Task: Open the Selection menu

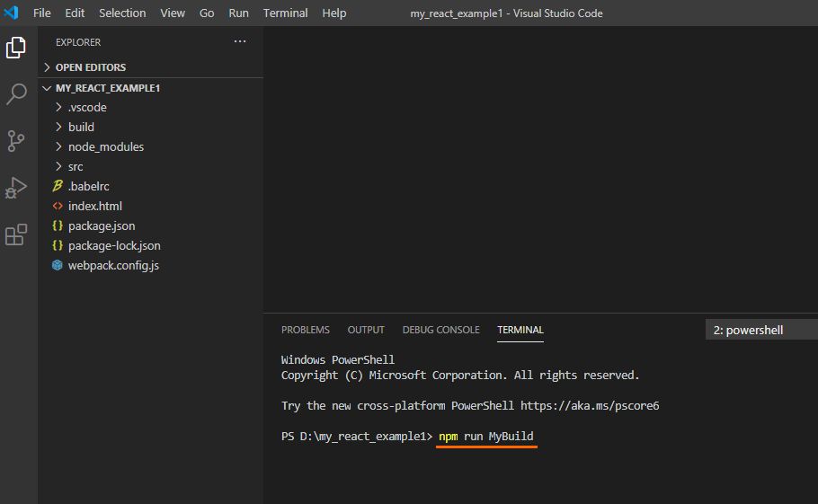Action: point(122,13)
